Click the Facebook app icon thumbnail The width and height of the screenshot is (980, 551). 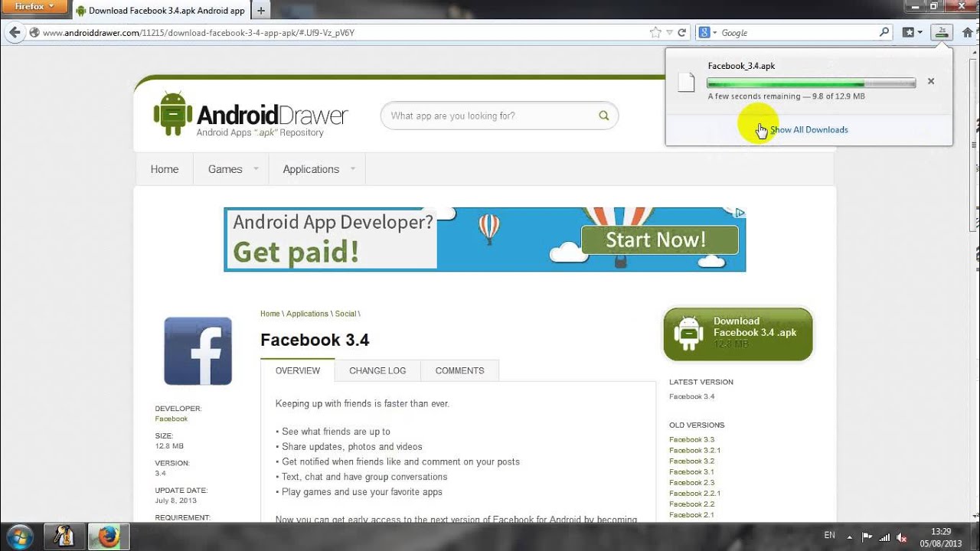tap(198, 350)
